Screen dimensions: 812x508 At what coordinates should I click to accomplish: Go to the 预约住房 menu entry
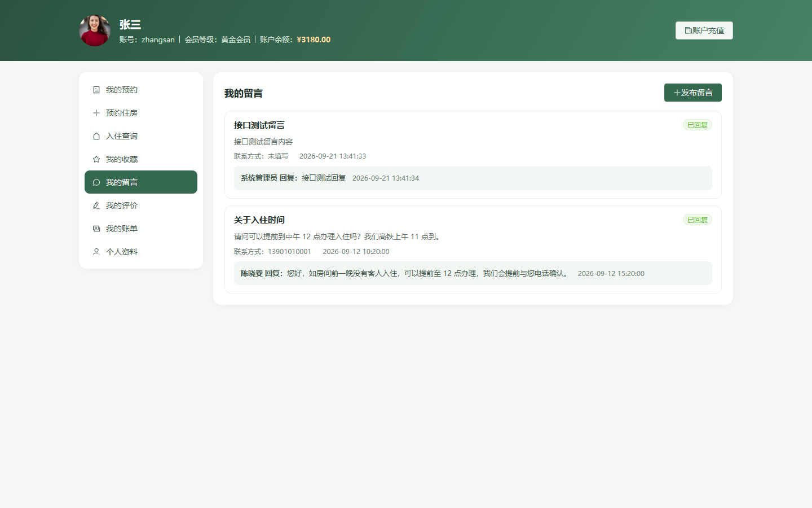tap(141, 113)
